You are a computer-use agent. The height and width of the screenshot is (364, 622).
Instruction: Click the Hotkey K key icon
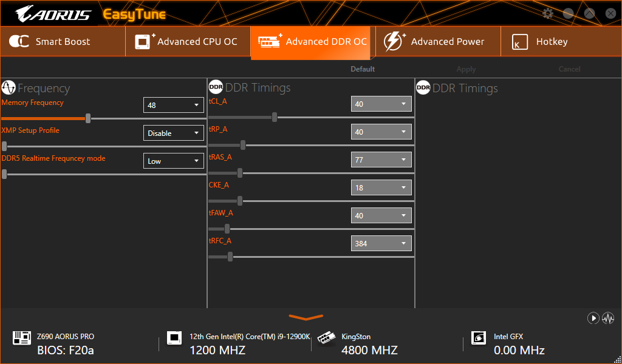520,42
